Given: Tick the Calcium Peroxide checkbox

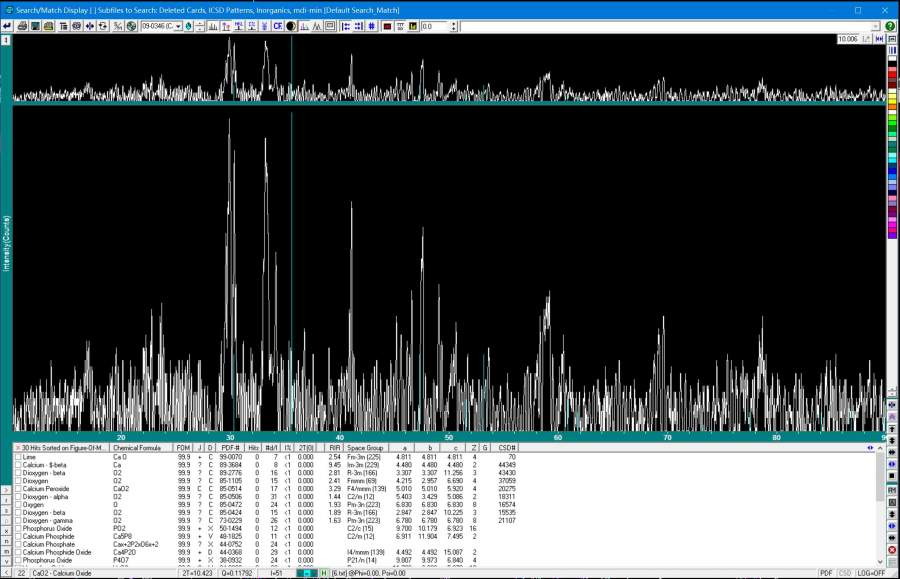Looking at the screenshot, I should click(18, 489).
